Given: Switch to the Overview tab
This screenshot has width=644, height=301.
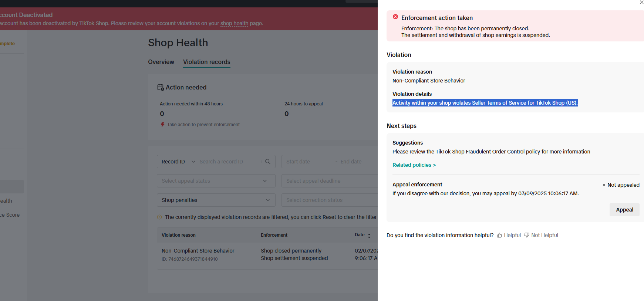Looking at the screenshot, I should coord(161,62).
